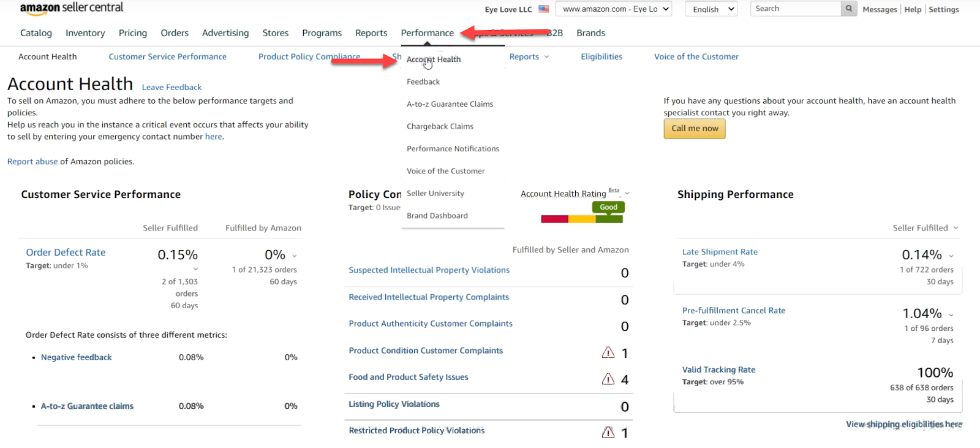The height and width of the screenshot is (448, 980).
Task: Click the Leave Feedback link
Action: [x=171, y=88]
